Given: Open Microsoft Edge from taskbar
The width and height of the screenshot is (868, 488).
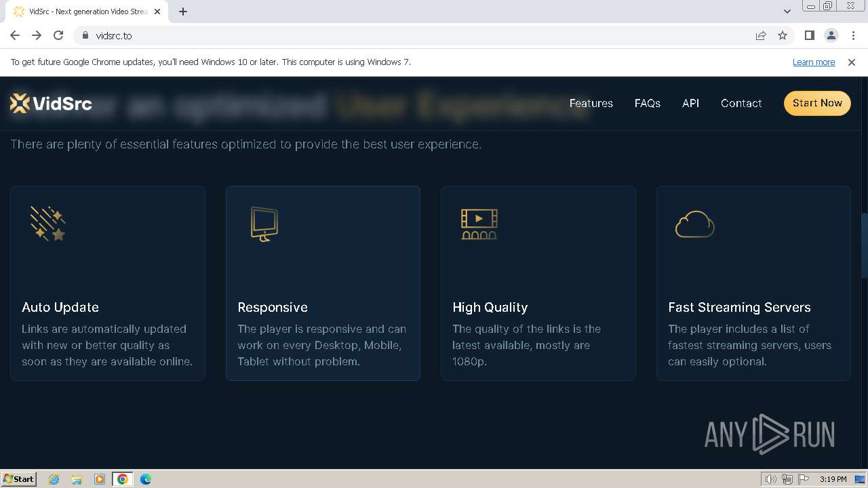Looking at the screenshot, I should click(146, 479).
